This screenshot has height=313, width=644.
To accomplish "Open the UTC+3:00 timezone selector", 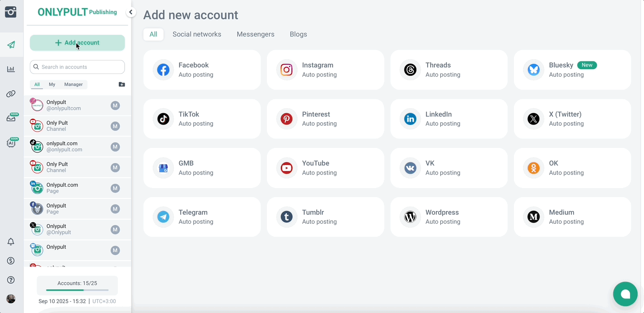I will (104, 301).
